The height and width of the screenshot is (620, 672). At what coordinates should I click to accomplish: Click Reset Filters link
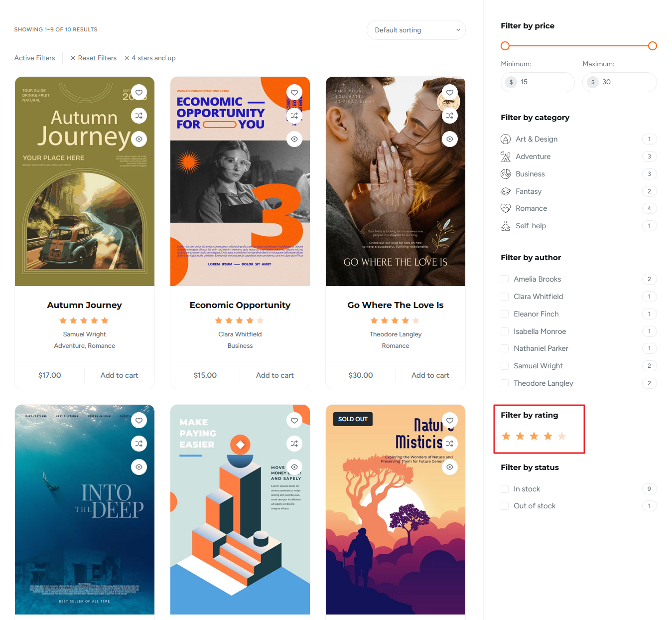click(94, 58)
